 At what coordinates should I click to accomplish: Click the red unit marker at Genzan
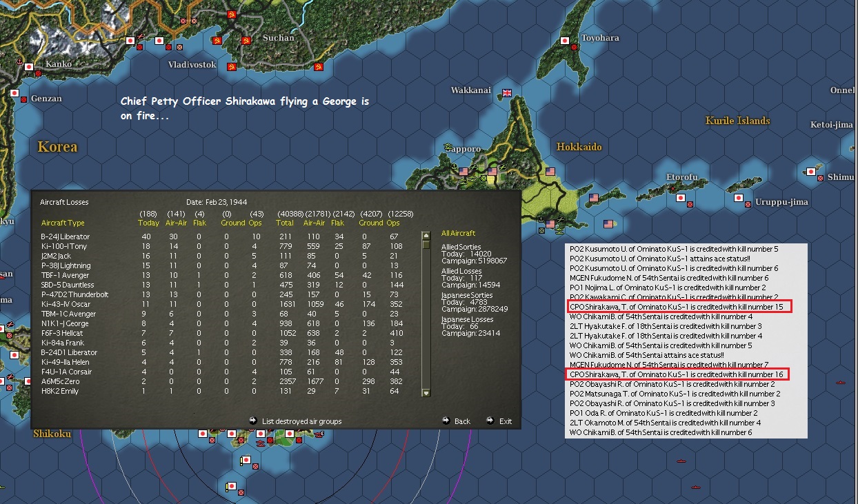(23, 99)
